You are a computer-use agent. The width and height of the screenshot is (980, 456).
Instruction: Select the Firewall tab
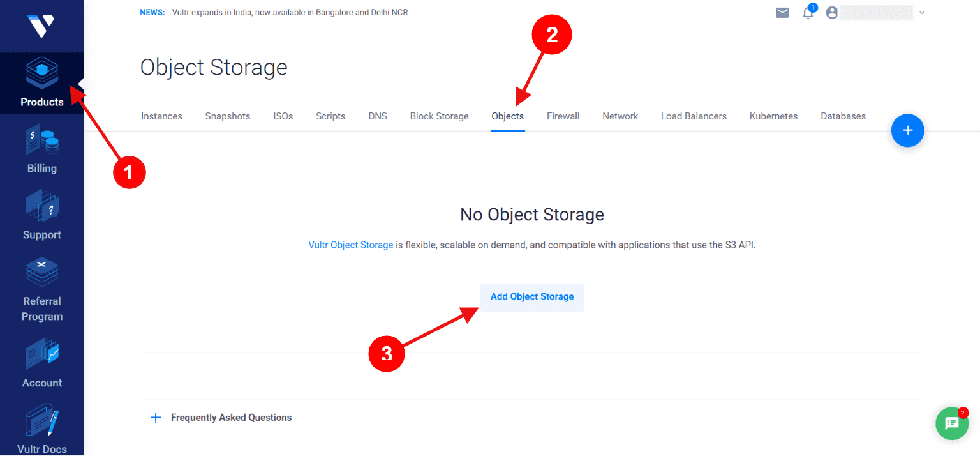563,116
